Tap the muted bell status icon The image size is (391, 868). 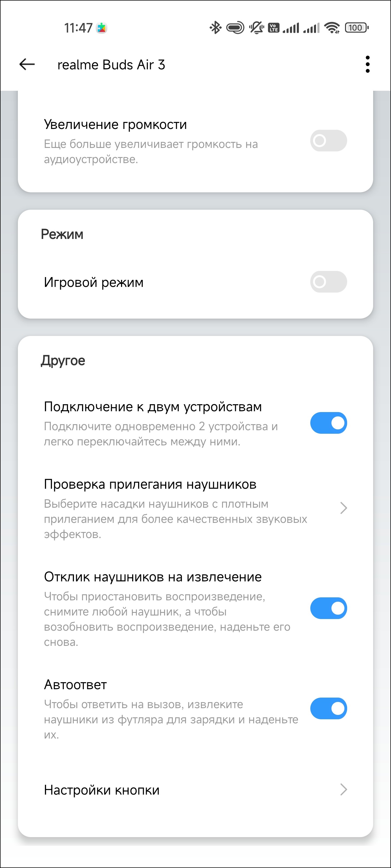(257, 28)
